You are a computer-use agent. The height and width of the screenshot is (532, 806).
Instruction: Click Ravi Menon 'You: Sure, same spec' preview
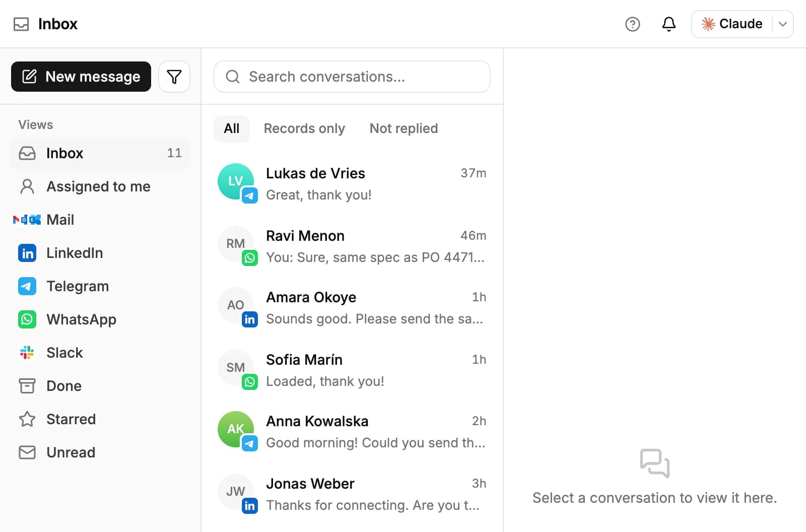point(375,257)
